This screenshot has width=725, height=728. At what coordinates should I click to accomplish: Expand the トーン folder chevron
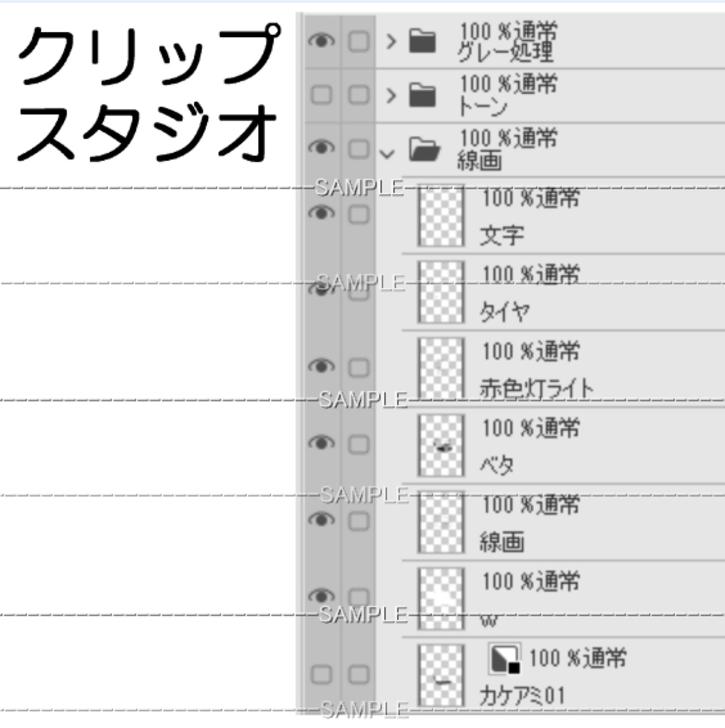tap(390, 95)
